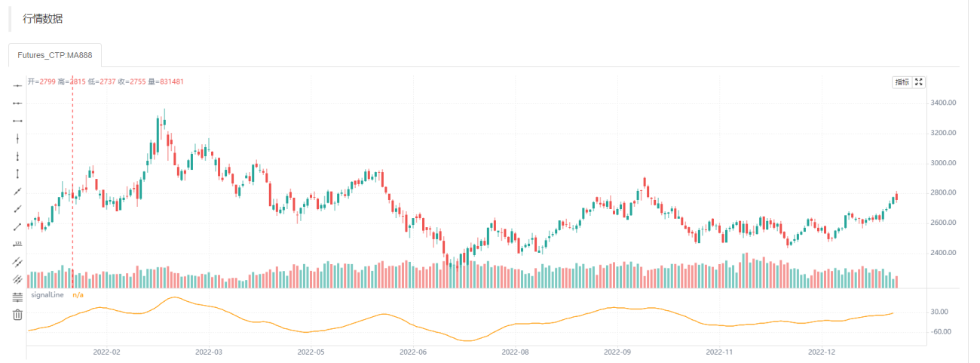Click the -60.00 indicator axis label
980x363 pixels.
pyautogui.click(x=941, y=332)
